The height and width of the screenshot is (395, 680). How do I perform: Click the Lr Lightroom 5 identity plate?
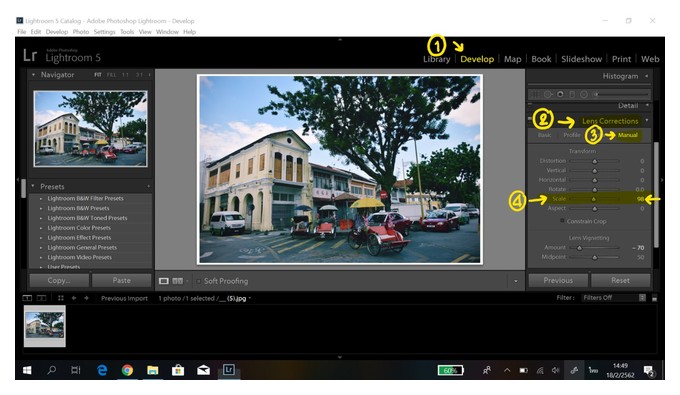(x=62, y=55)
